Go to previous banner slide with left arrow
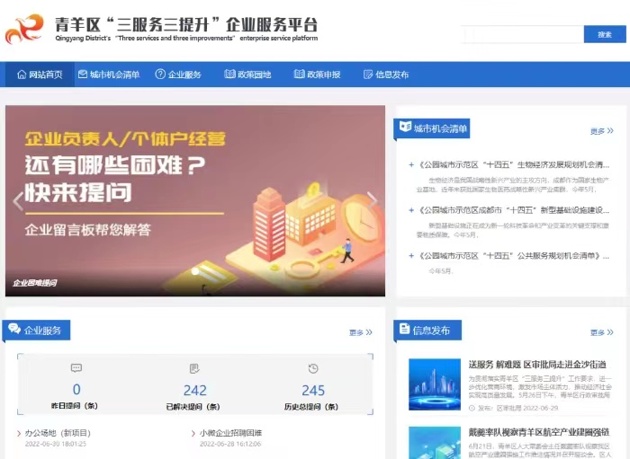This screenshot has width=630, height=459. click(x=17, y=200)
